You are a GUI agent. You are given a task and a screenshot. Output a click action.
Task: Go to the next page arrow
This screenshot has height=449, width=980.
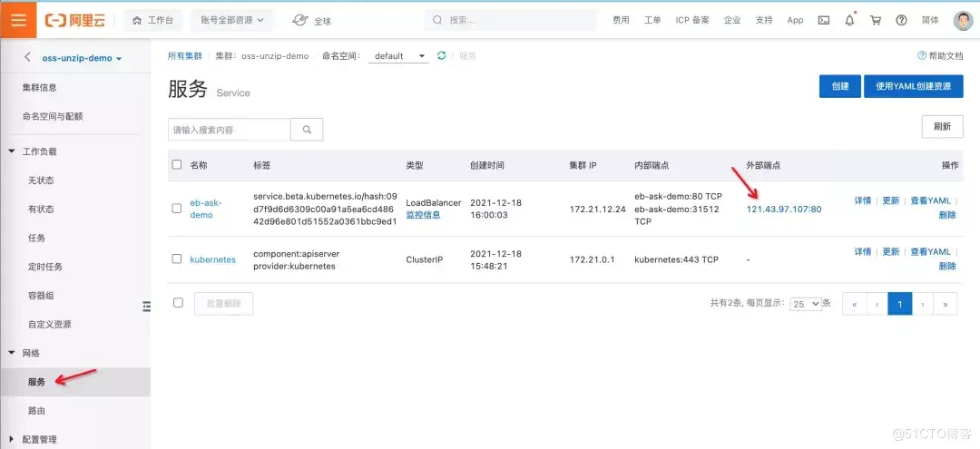[923, 304]
